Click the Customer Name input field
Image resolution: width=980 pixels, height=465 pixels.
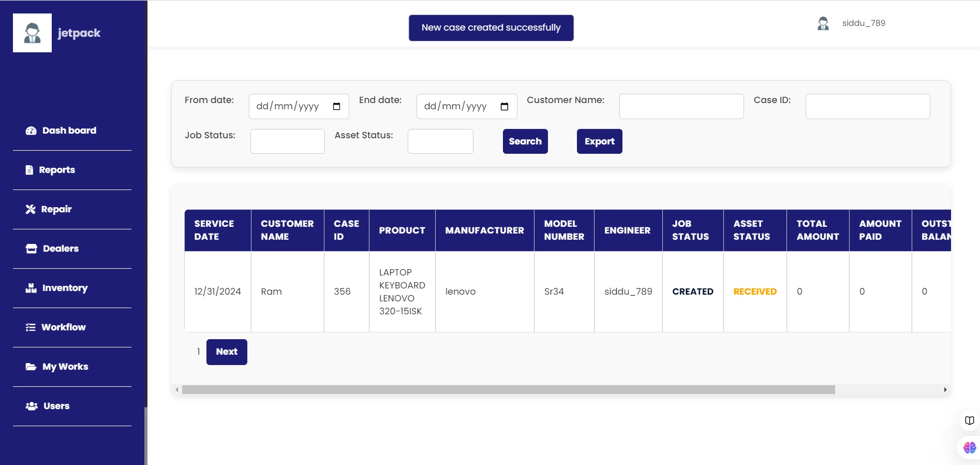tap(681, 106)
